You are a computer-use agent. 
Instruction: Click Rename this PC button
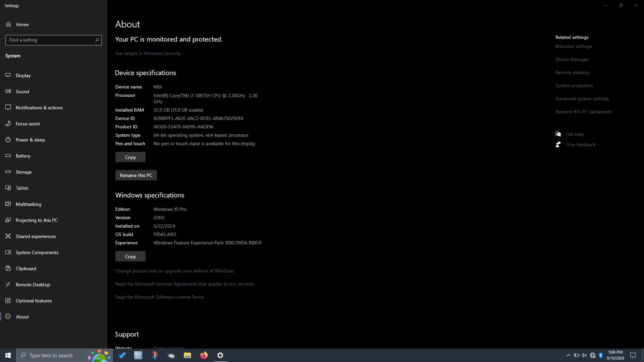click(136, 175)
